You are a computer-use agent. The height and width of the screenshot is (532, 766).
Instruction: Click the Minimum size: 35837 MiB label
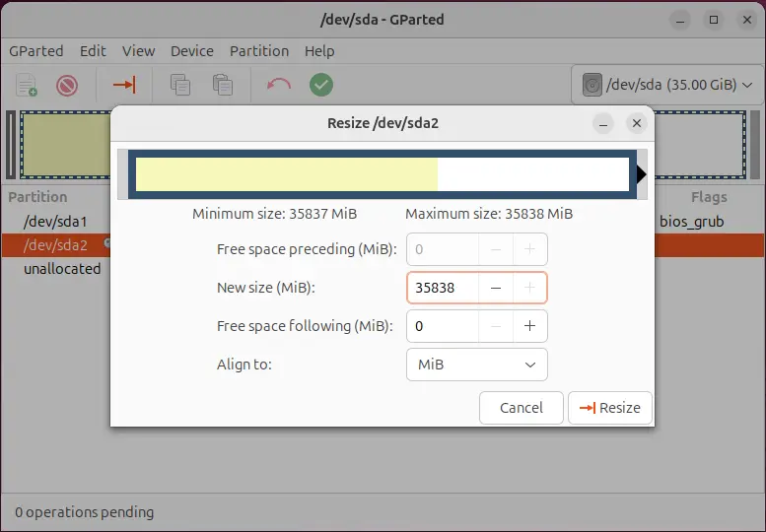point(274,214)
